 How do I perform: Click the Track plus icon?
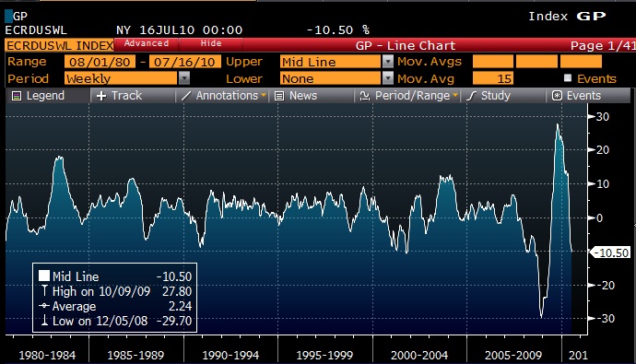[101, 96]
